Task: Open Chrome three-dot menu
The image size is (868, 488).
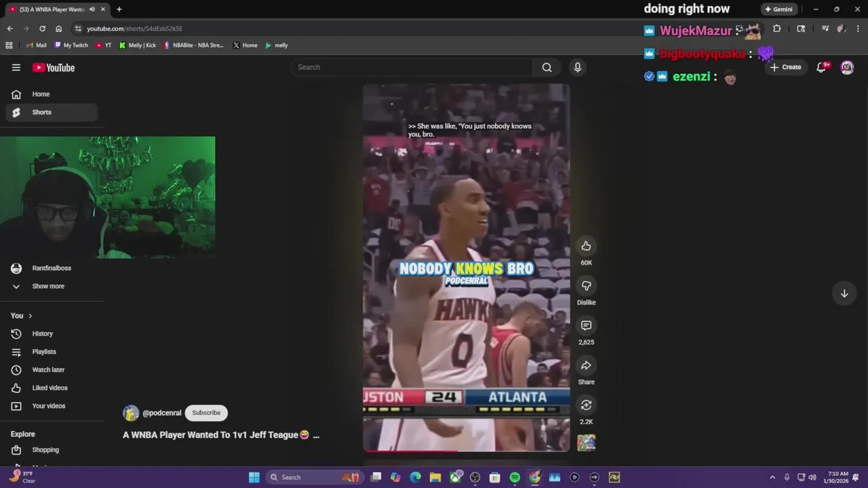Action: tap(857, 28)
